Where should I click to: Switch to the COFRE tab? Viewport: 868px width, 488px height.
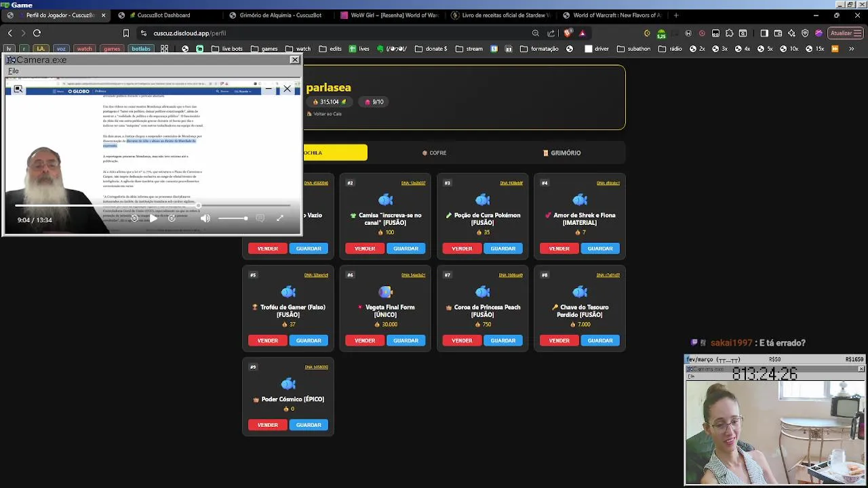434,152
